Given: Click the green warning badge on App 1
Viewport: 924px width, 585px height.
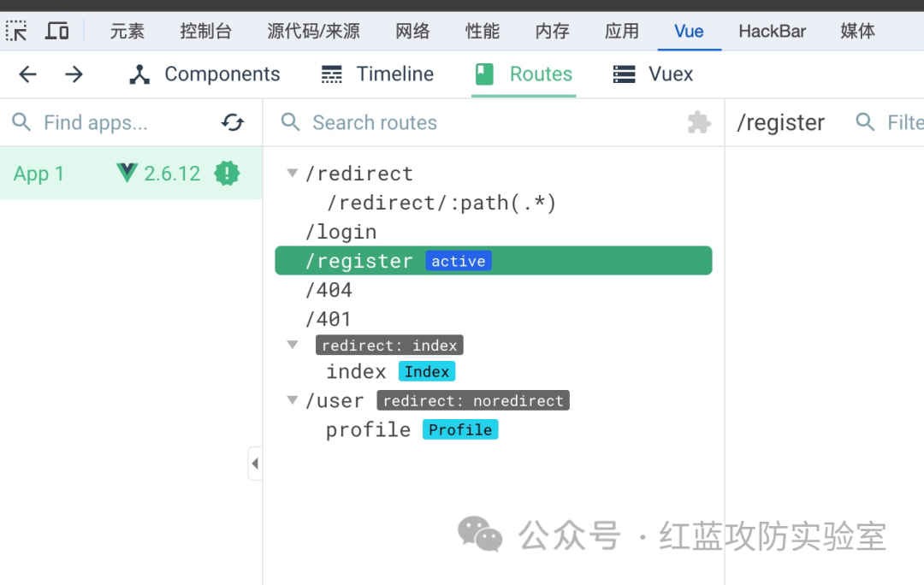Looking at the screenshot, I should coord(227,174).
